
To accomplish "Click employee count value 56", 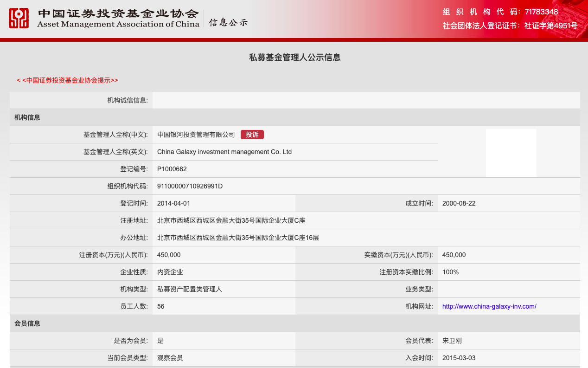I will point(161,306).
